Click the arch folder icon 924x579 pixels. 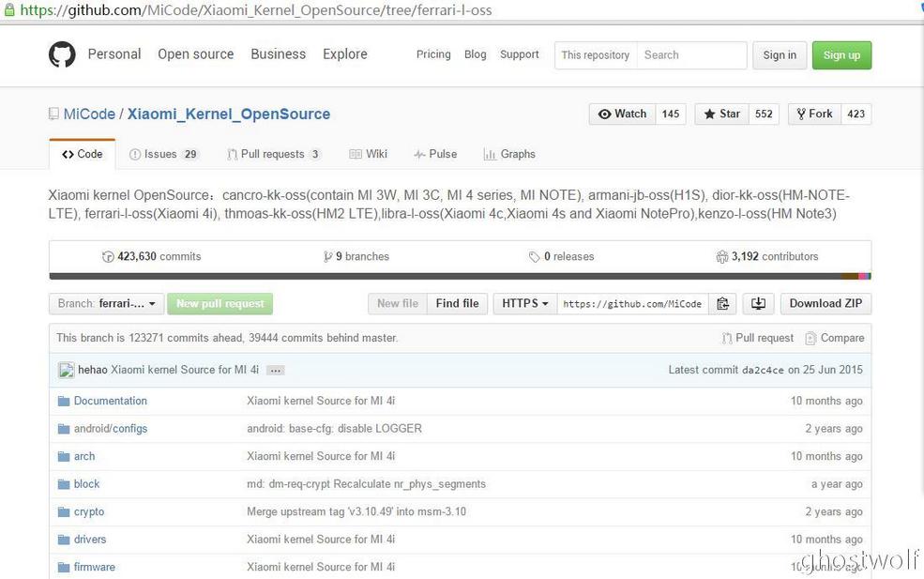(64, 456)
